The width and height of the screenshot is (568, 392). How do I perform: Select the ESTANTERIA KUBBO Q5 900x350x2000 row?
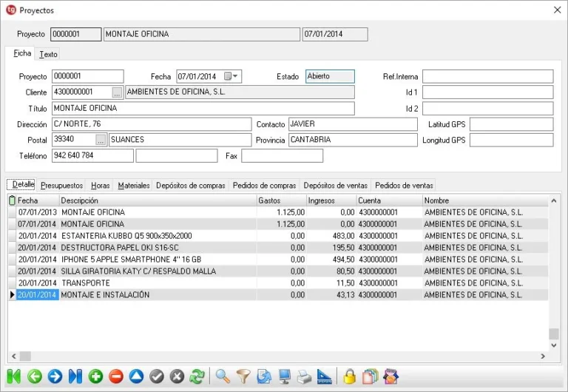pos(278,236)
